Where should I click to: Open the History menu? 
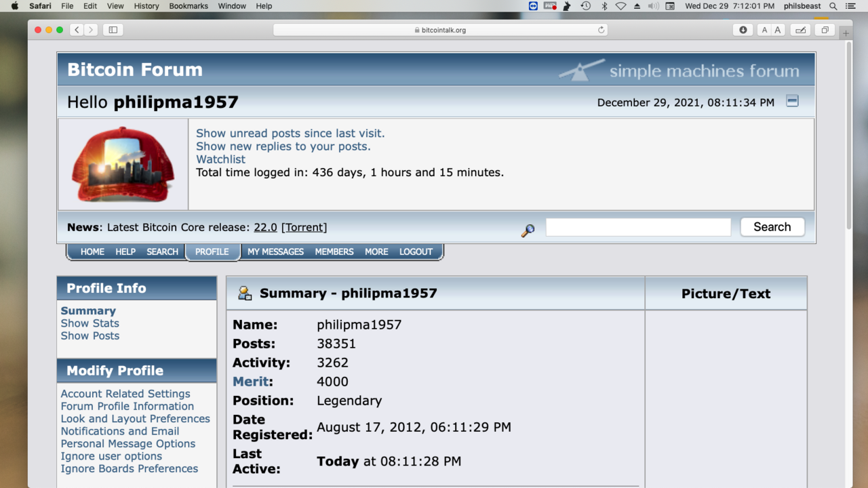tap(146, 6)
